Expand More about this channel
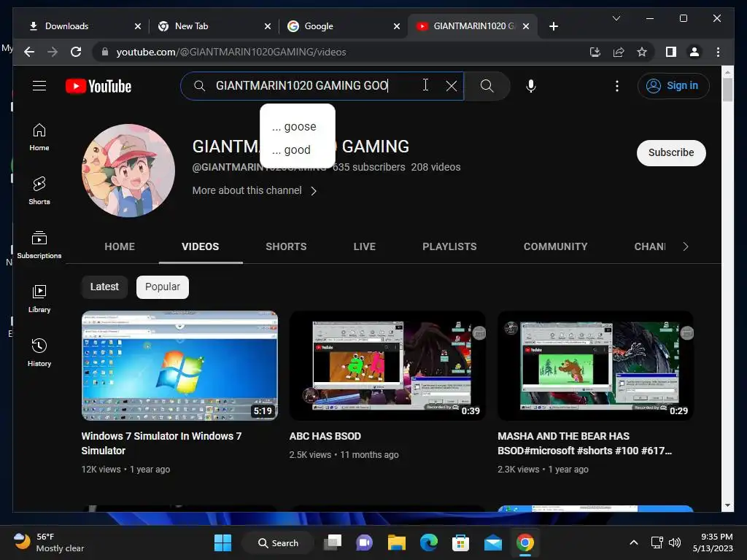The width and height of the screenshot is (747, 560). pos(255,191)
